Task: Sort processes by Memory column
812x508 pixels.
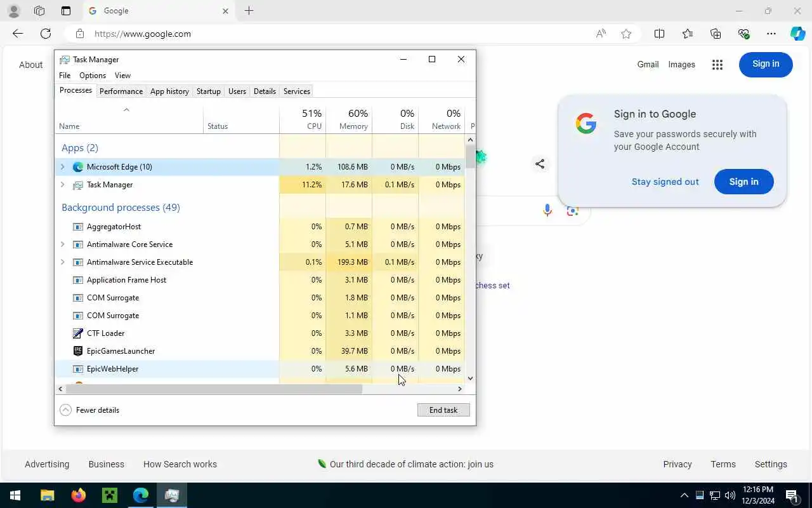Action: click(349, 119)
